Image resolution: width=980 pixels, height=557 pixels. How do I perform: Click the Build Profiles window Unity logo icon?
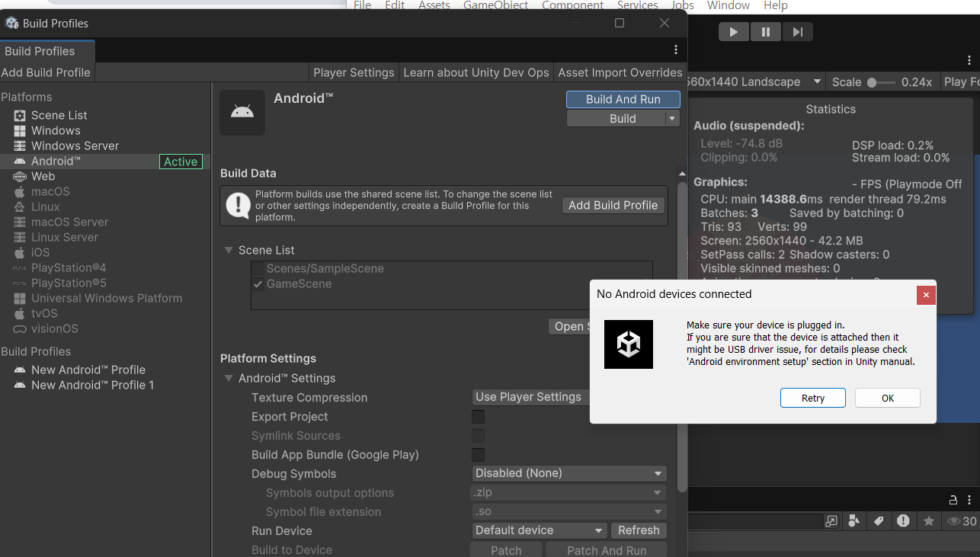pos(12,23)
